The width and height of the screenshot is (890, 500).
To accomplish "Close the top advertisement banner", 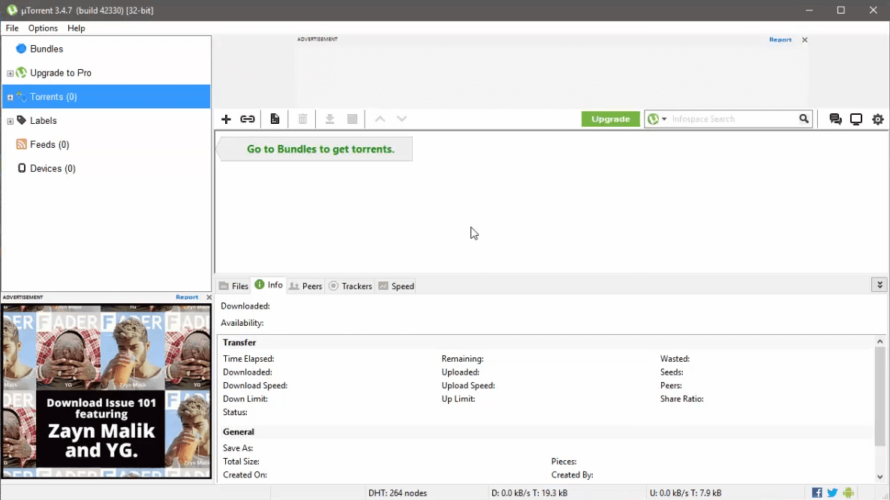I will pyautogui.click(x=804, y=40).
